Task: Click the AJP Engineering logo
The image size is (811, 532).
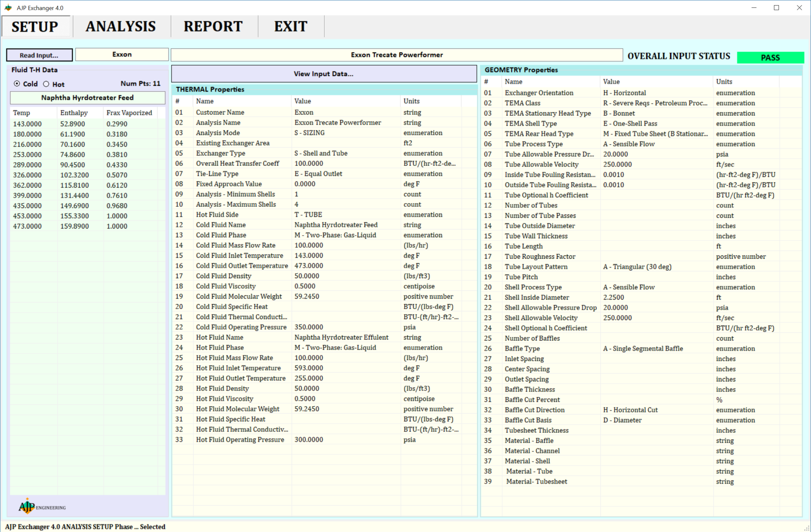Action: point(42,506)
